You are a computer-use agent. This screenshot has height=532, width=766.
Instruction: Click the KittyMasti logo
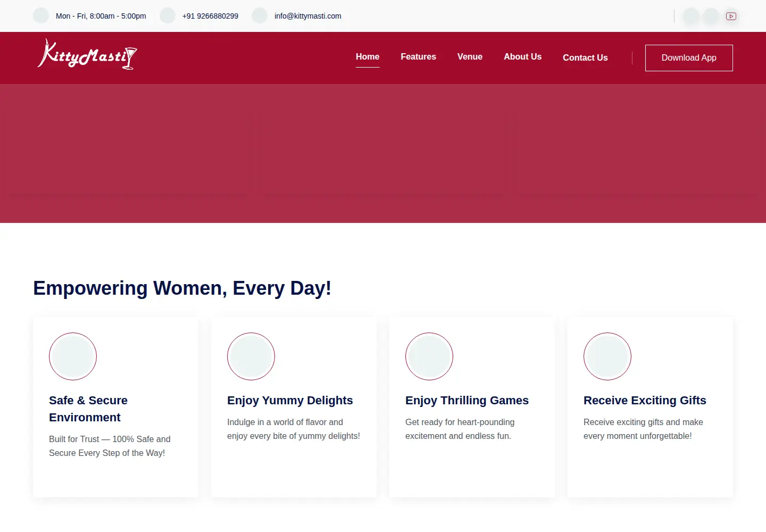tap(88, 54)
